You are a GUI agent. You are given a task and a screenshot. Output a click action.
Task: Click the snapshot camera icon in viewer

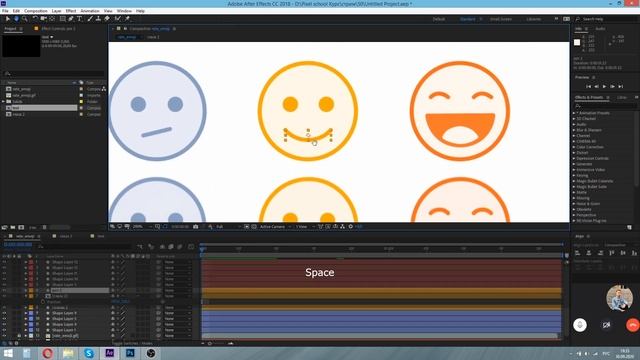tap(196, 227)
